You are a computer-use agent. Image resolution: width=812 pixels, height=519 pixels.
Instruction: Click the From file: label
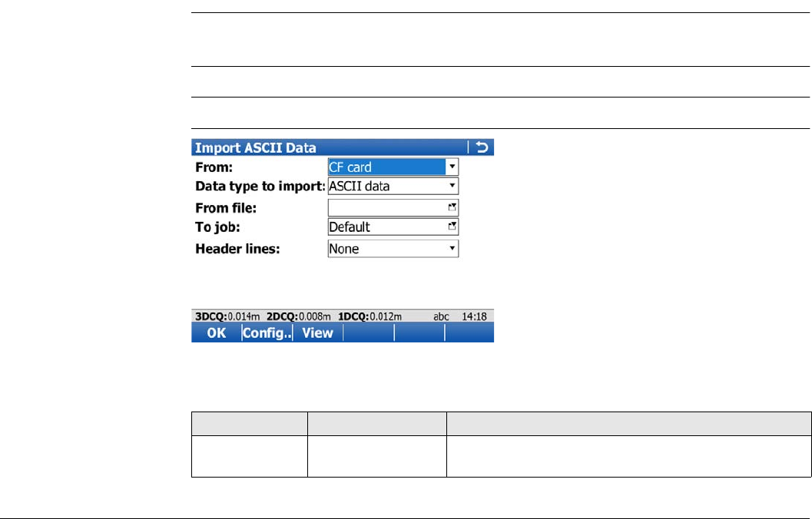coord(226,208)
